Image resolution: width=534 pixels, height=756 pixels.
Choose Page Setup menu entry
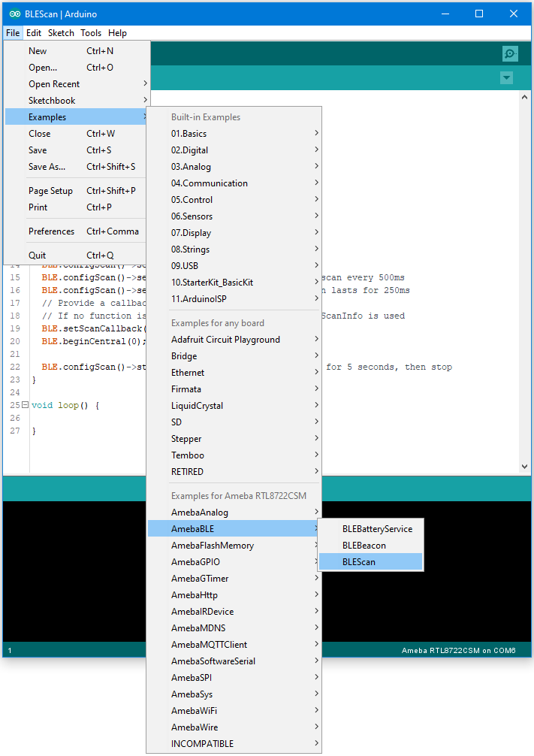pyautogui.click(x=50, y=191)
